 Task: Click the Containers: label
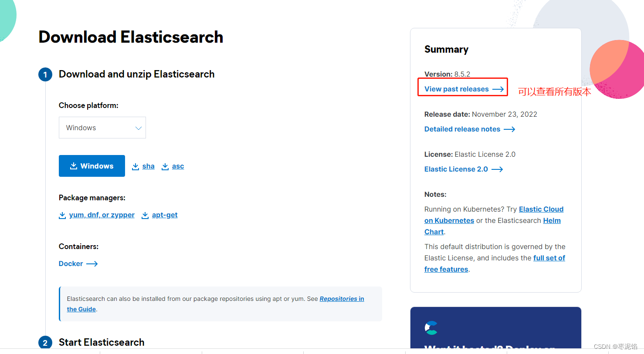[x=78, y=246]
